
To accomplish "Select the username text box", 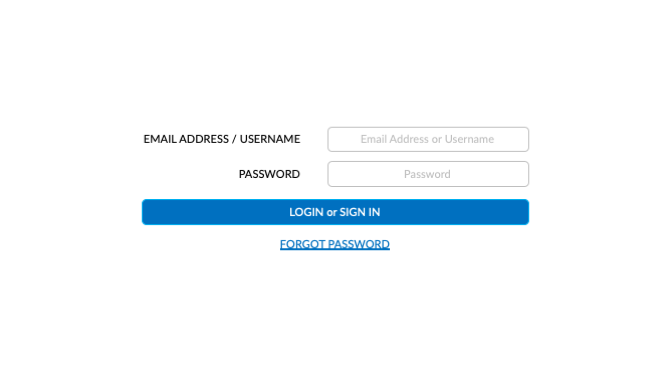I will tap(428, 139).
